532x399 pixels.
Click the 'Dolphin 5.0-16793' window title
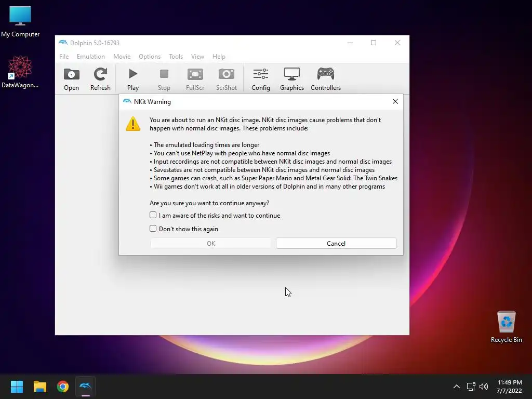95,43
